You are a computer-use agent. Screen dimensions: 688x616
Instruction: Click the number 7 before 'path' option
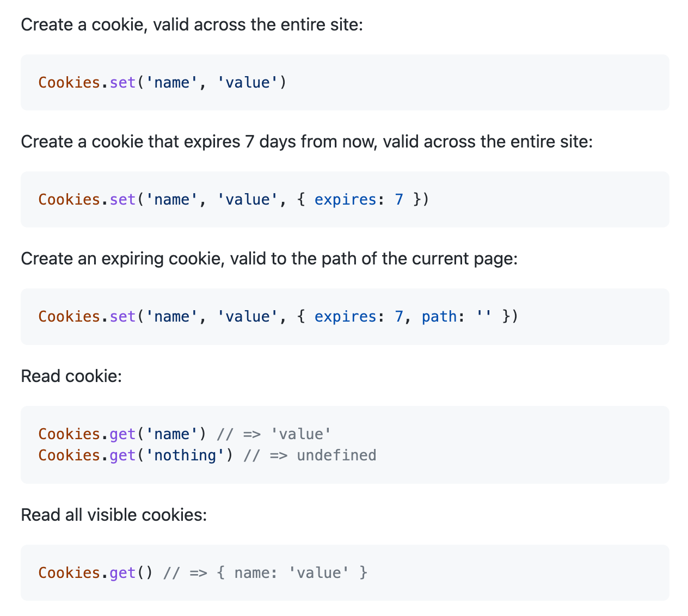tap(399, 317)
